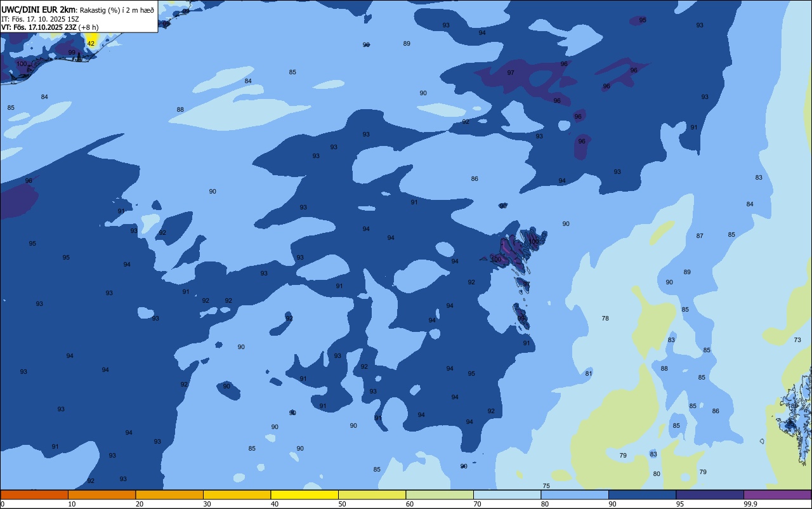Screen dimensions: 812x509
Task: Click the '75' humidity value on map
Action: pos(546,486)
